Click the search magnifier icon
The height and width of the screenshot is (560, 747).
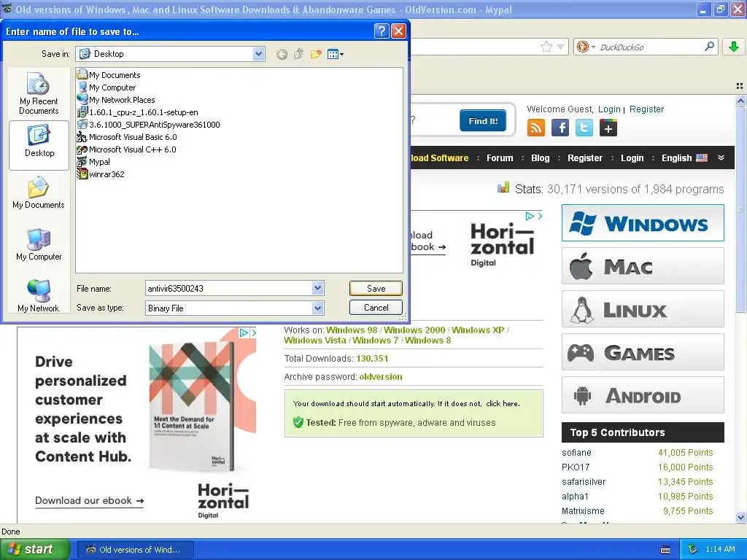(709, 46)
